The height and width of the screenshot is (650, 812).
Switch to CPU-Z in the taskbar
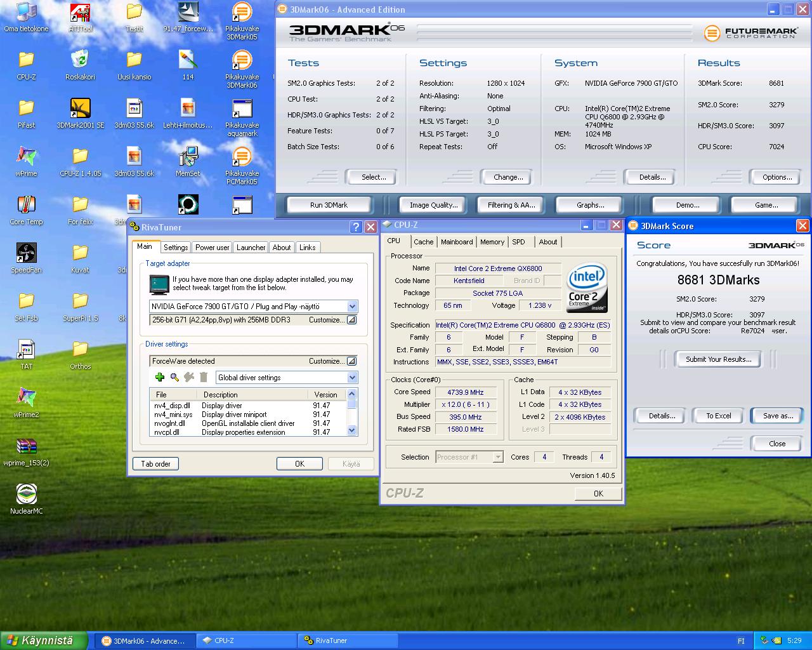tap(247, 640)
